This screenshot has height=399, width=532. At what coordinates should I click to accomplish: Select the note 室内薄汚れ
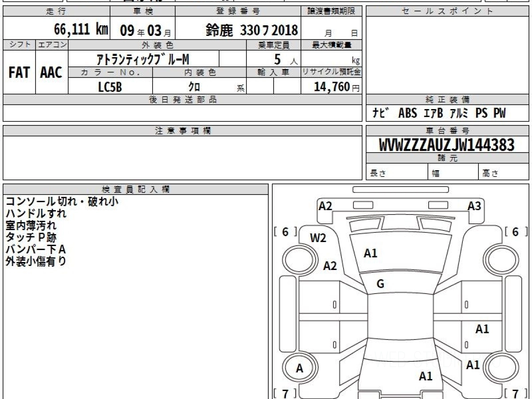[x=31, y=225]
